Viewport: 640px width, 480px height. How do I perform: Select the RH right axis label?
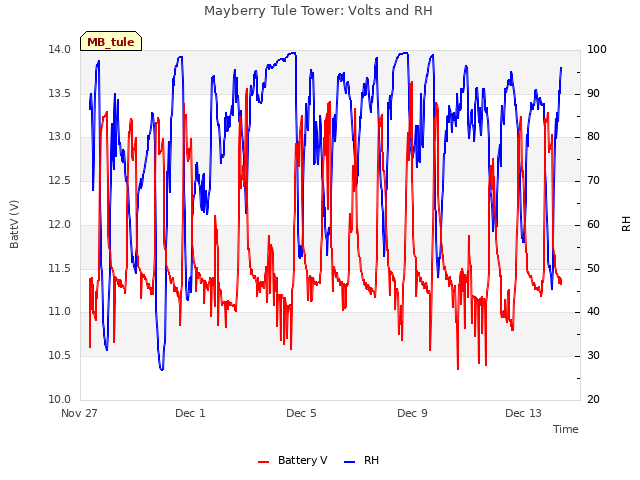point(626,224)
